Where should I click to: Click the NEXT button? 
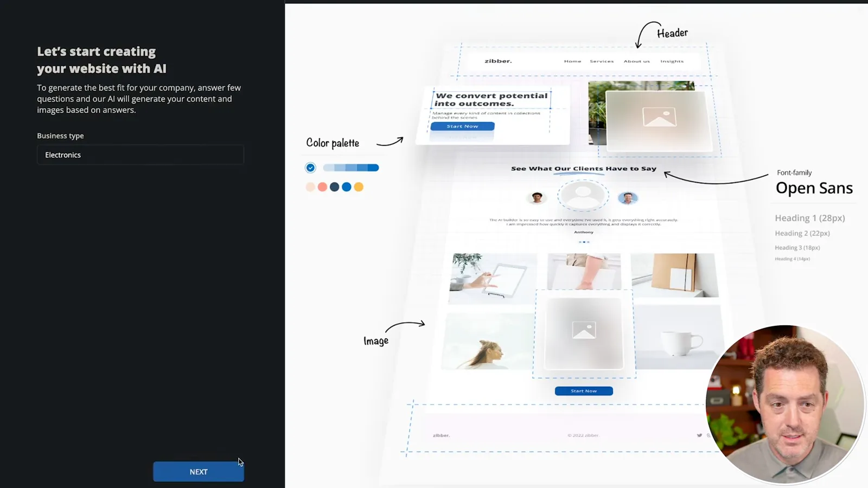(x=199, y=472)
